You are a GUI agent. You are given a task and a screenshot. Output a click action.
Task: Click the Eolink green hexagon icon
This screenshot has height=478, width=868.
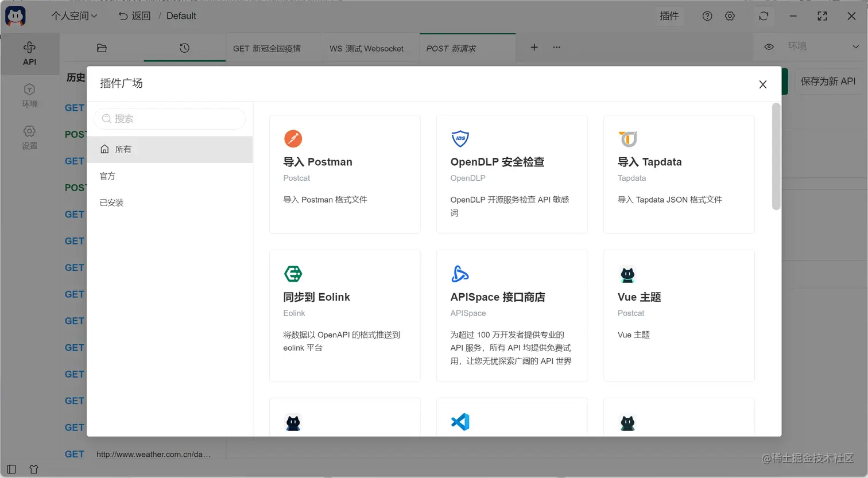point(293,274)
